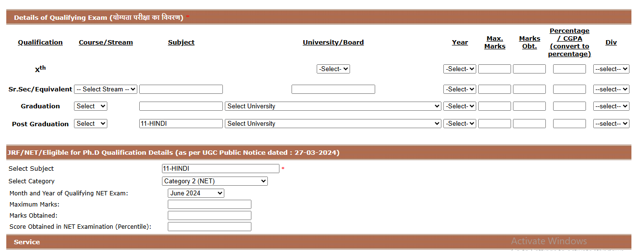Screen dimensions: 644x251
Task: Change NET exam month June 2024 dropdown
Action: (x=196, y=193)
